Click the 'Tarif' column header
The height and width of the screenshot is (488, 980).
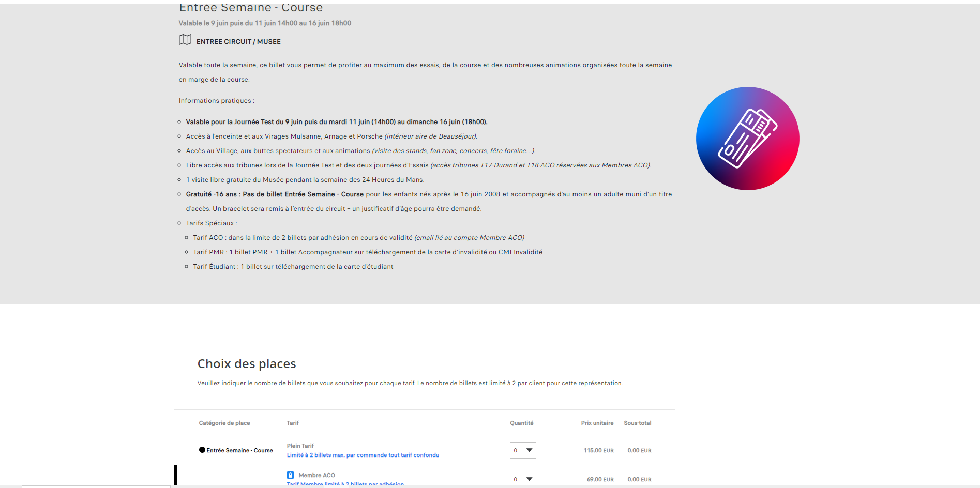(293, 423)
